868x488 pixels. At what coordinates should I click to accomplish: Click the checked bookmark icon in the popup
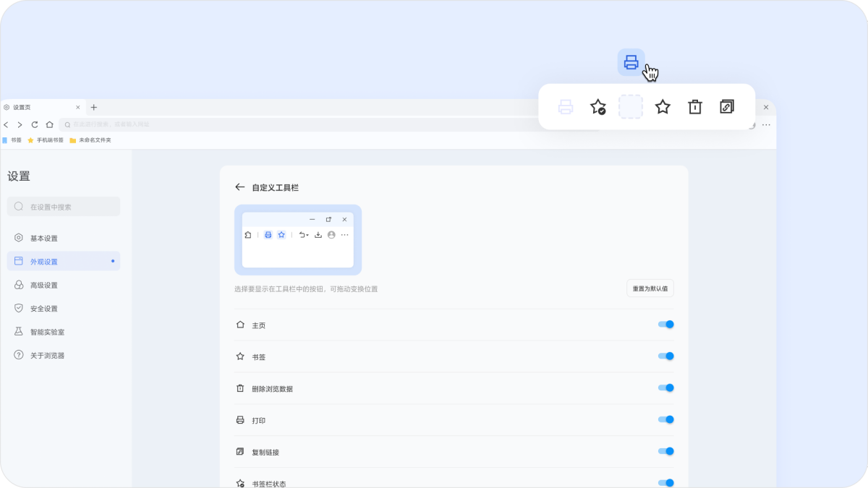pyautogui.click(x=597, y=106)
